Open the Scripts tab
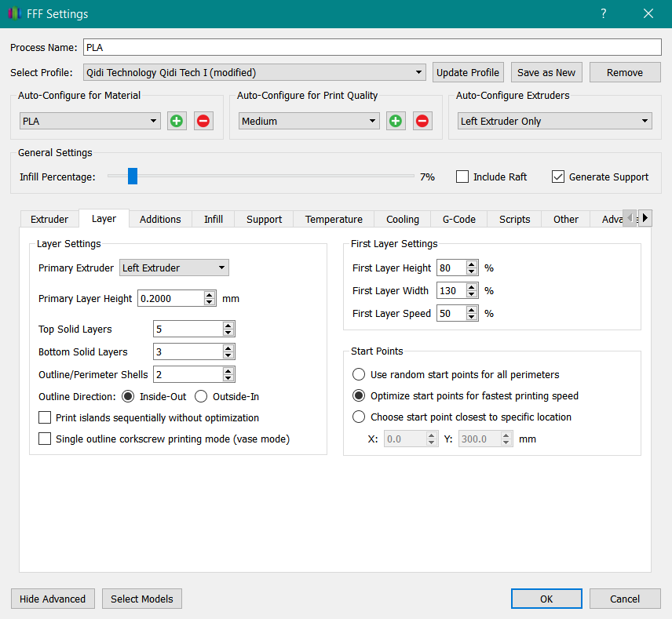Screen dimensions: 672x619 [515, 220]
